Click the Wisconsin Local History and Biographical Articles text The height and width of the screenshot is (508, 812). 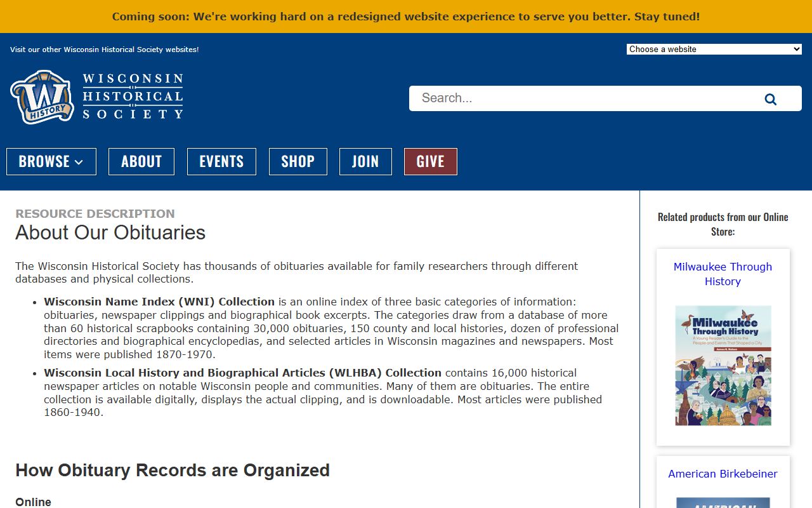tap(242, 373)
